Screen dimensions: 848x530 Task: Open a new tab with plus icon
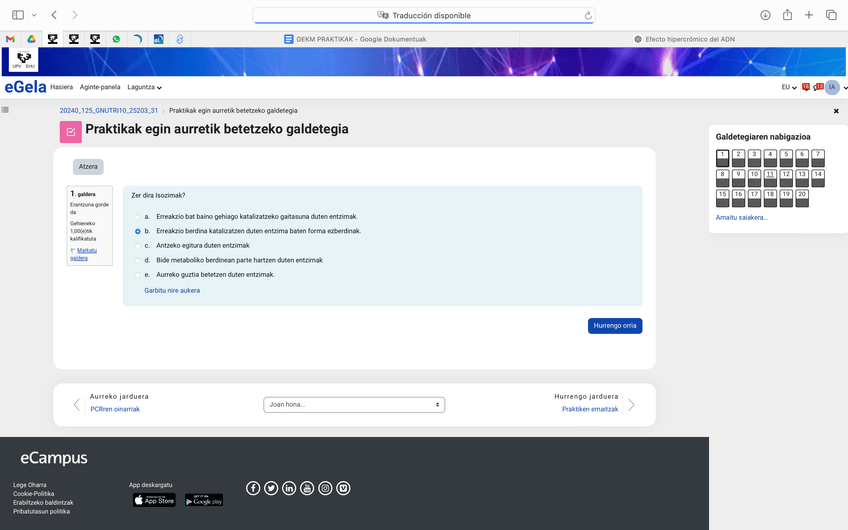[x=809, y=15]
